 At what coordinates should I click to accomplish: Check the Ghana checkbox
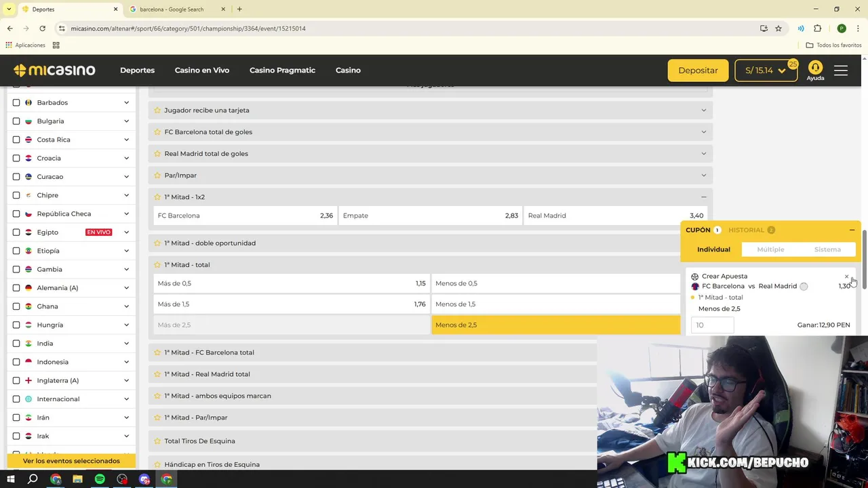coord(16,306)
